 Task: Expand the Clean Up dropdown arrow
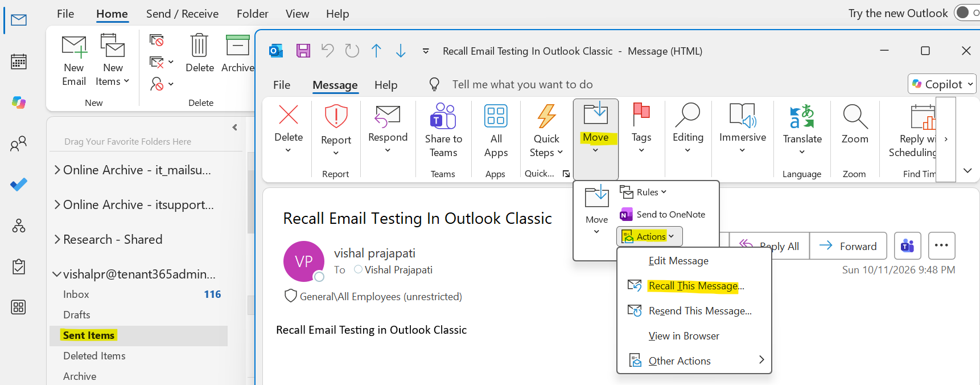point(171,62)
